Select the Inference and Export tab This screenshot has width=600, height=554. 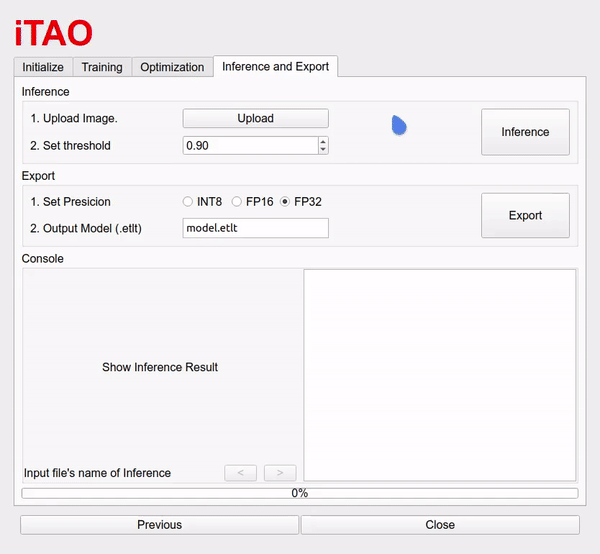pyautogui.click(x=276, y=66)
